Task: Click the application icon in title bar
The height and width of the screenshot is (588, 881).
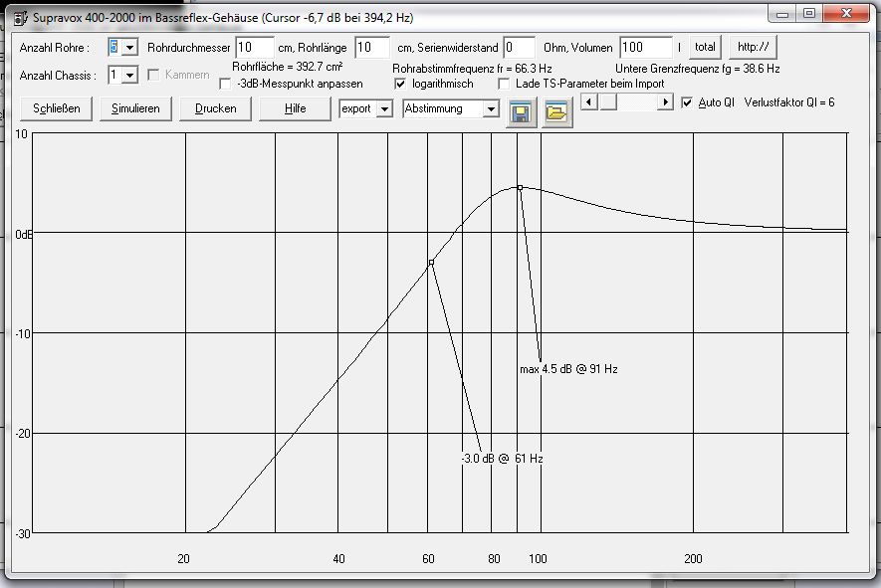Action: pos(20,19)
